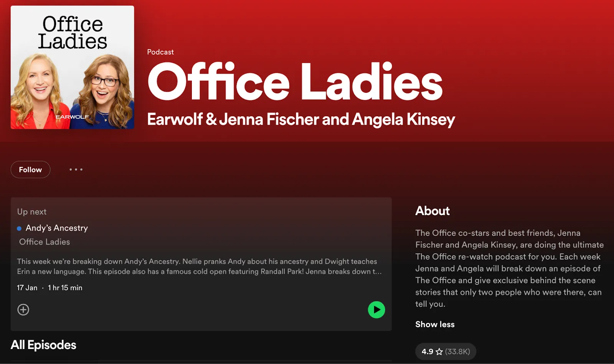Image resolution: width=614 pixels, height=364 pixels.
Task: Open the three-dot more options menu
Action: pyautogui.click(x=76, y=169)
